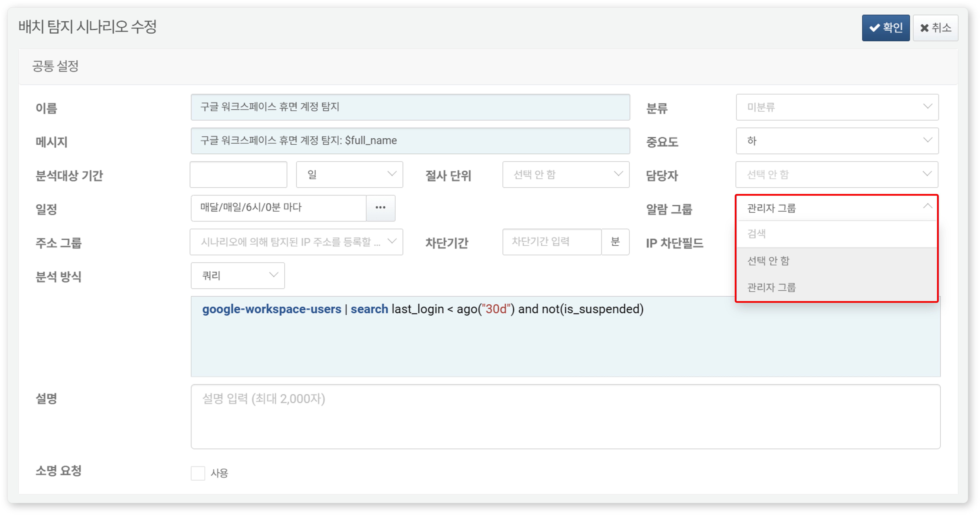Click the 일정 schedule text field

click(x=278, y=208)
